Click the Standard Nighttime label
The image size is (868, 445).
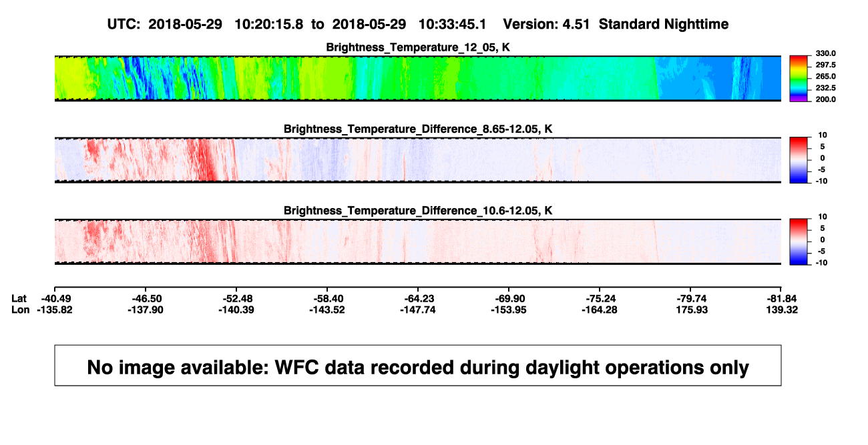click(664, 24)
